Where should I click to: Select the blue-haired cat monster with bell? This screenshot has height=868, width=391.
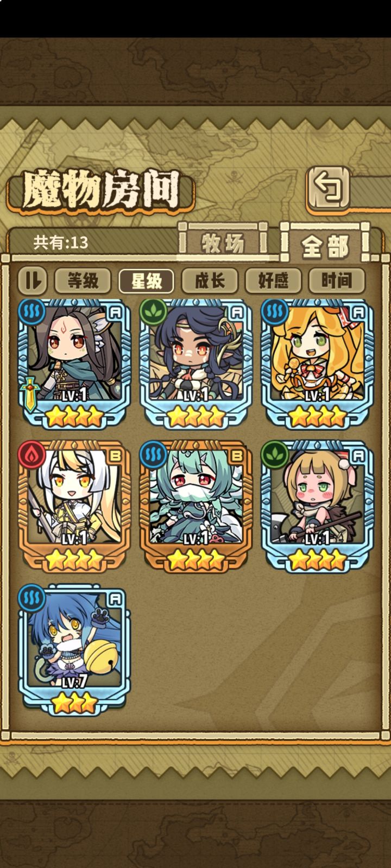(75, 649)
